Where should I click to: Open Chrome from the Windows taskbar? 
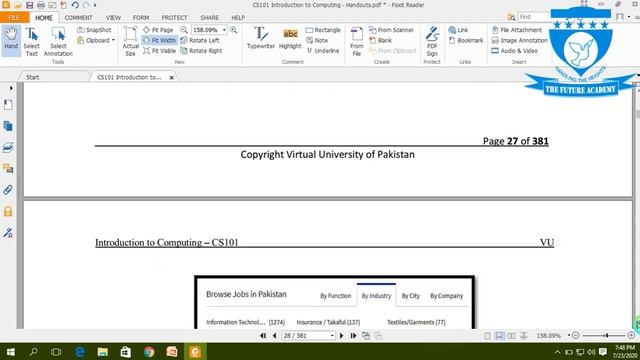click(149, 351)
